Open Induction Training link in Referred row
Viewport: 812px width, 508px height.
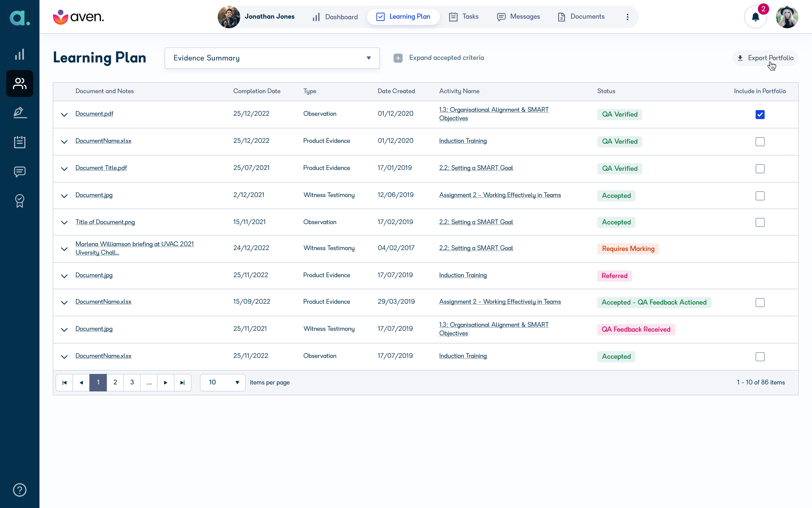(x=463, y=275)
